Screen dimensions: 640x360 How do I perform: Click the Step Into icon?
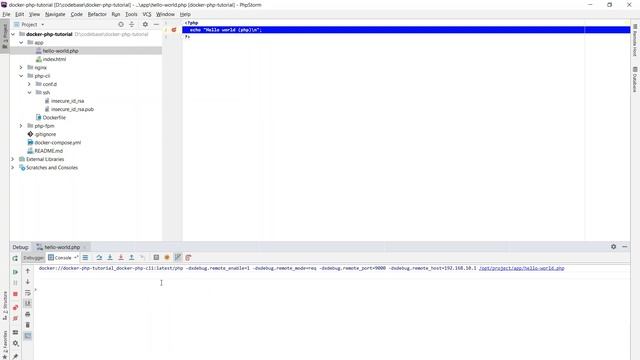(x=110, y=258)
